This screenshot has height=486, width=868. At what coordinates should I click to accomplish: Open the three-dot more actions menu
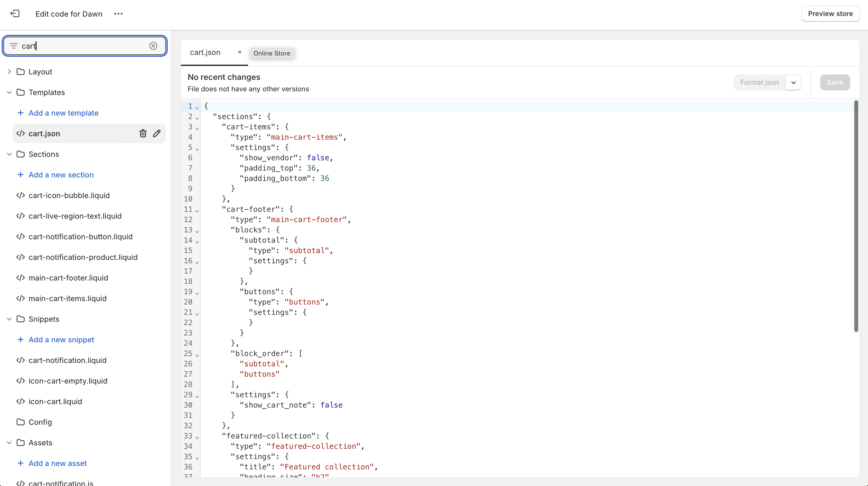[118, 14]
